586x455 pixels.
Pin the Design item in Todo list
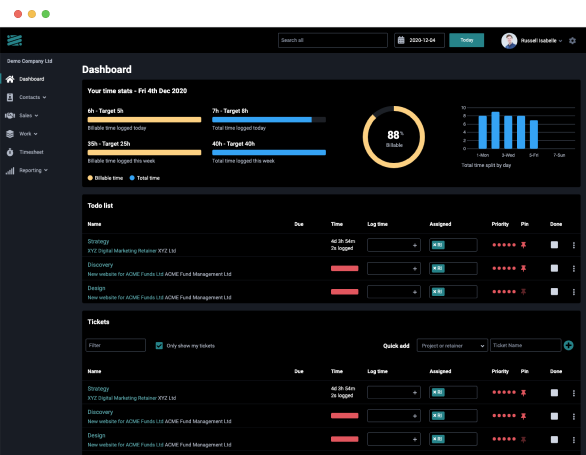coord(524,292)
